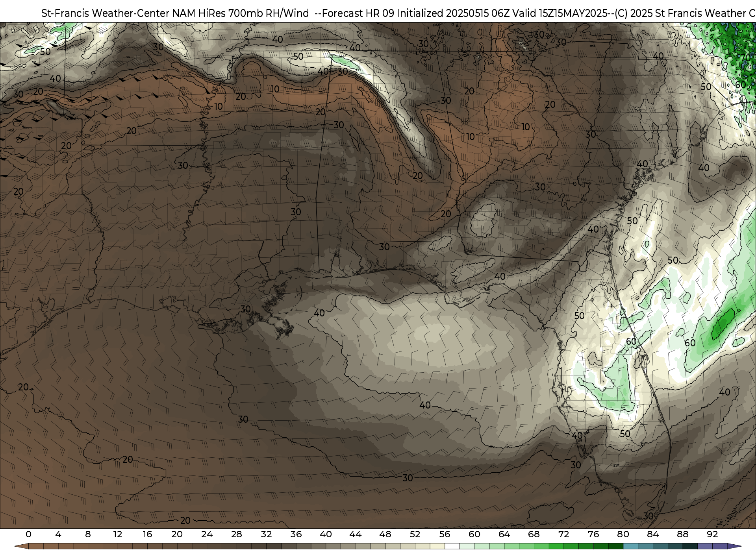Click the 36 label on the color scale
This screenshot has height=551, width=756.
point(296,534)
